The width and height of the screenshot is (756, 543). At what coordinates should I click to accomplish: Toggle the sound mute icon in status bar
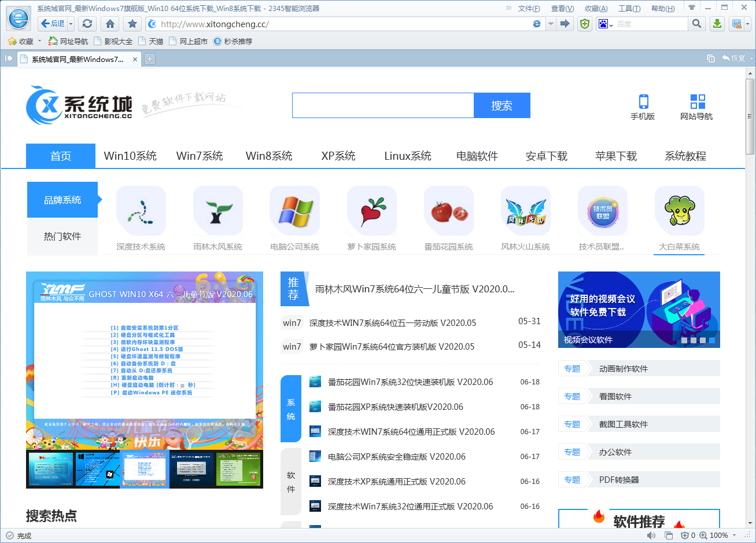tap(651, 535)
